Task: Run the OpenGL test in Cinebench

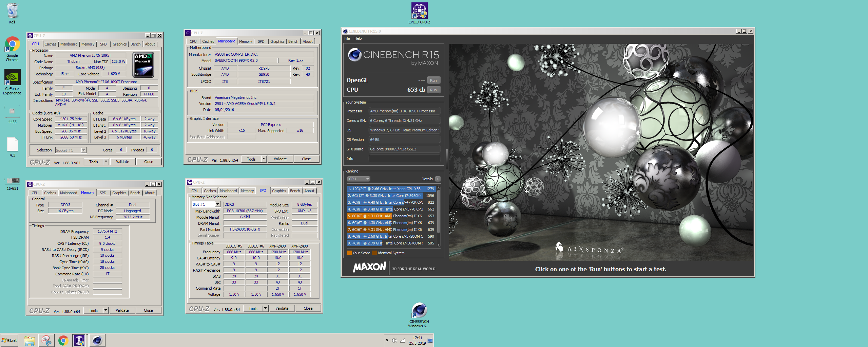Action: click(x=433, y=80)
